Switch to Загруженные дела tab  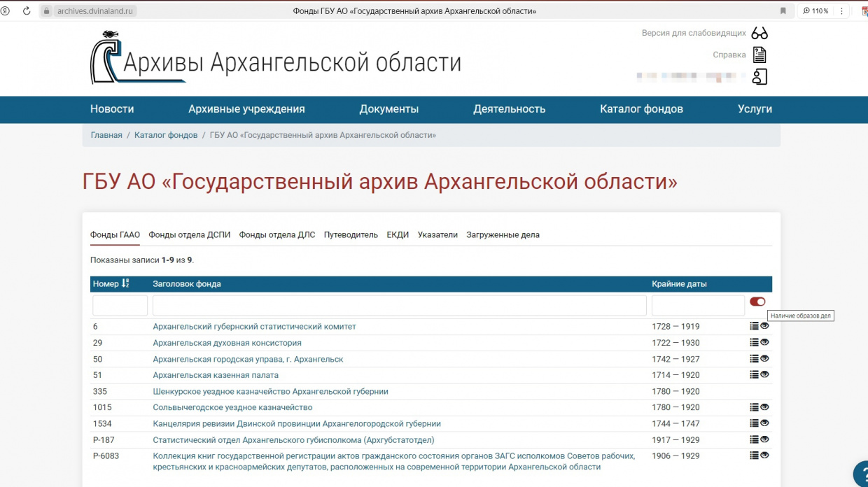tap(503, 235)
